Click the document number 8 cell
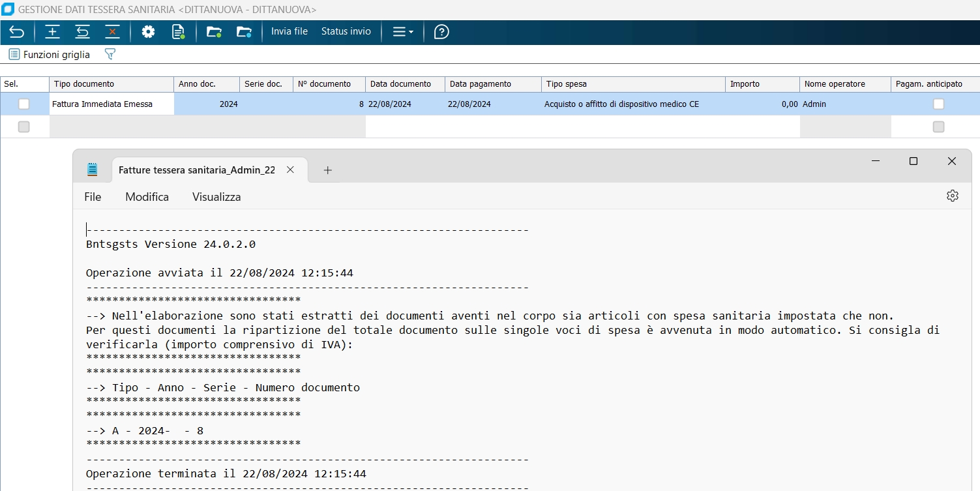 tap(329, 104)
